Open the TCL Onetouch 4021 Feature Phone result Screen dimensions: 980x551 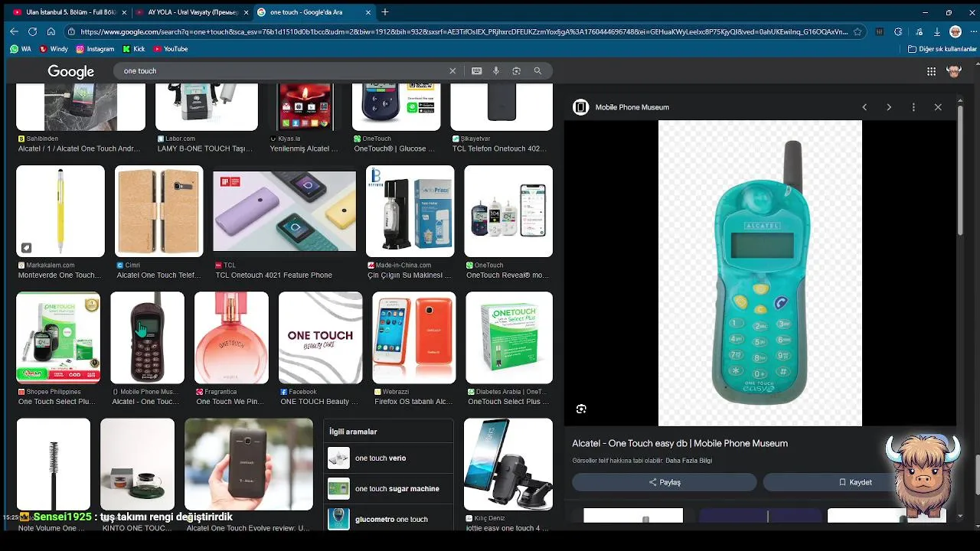tap(284, 211)
